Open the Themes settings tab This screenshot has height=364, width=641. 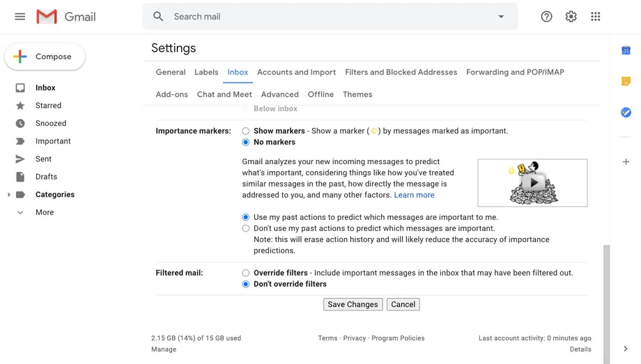pyautogui.click(x=357, y=95)
